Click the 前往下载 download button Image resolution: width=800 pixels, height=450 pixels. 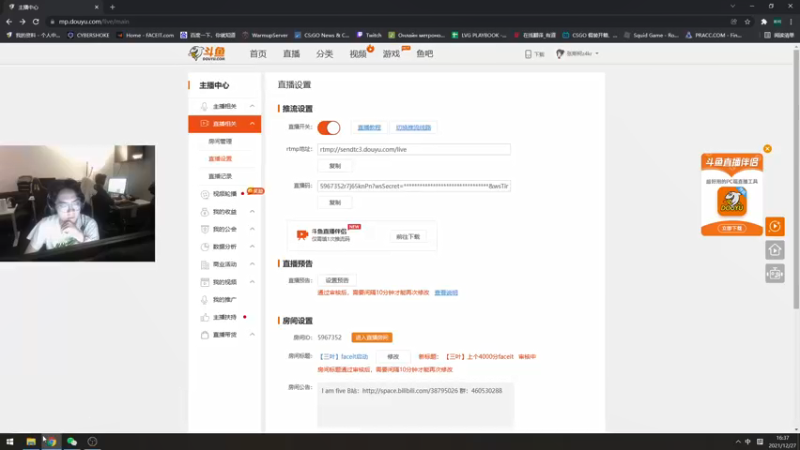pyautogui.click(x=408, y=237)
